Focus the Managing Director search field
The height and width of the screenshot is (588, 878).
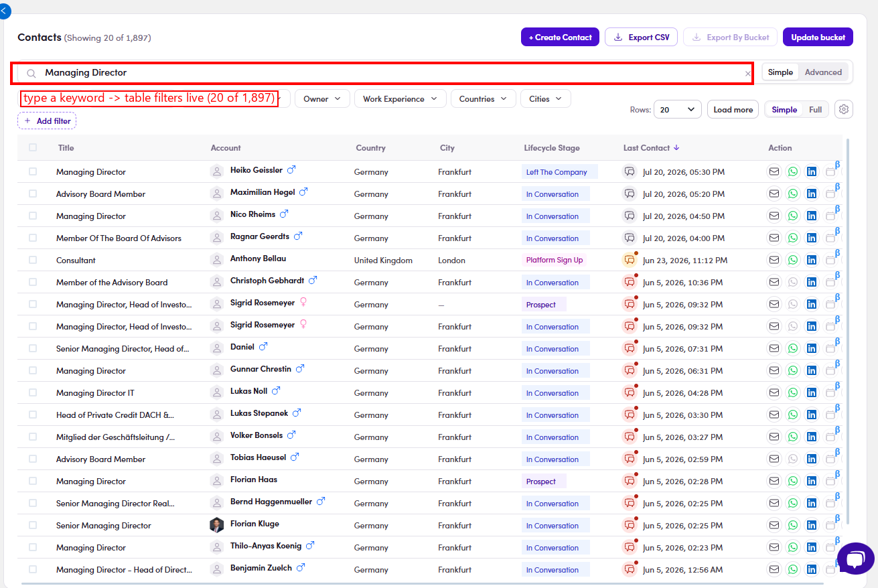tap(382, 73)
